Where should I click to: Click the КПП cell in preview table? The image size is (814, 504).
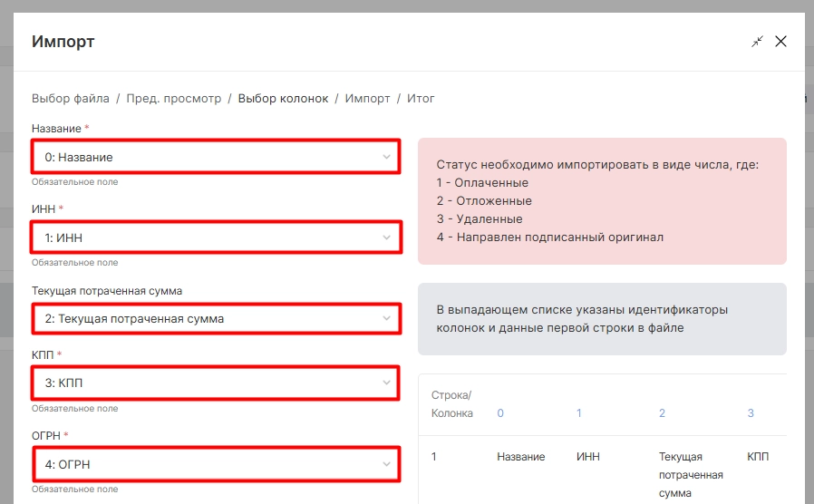pos(758,457)
